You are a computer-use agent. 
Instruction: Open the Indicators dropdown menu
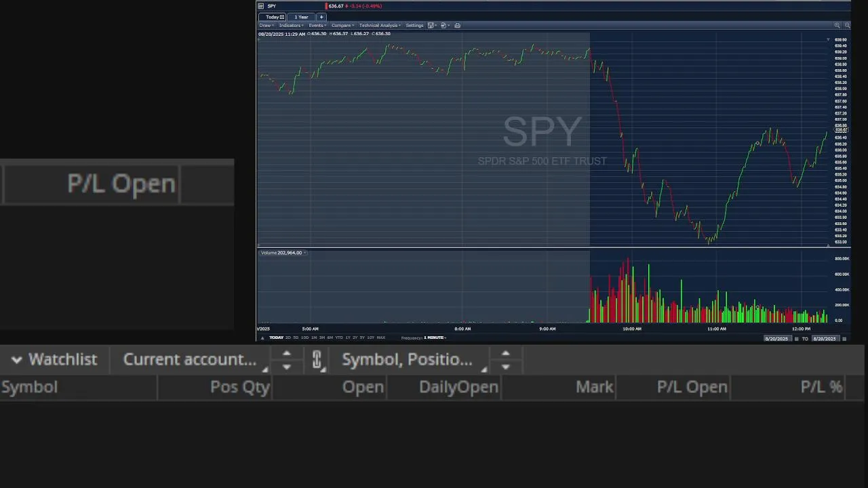(x=292, y=25)
